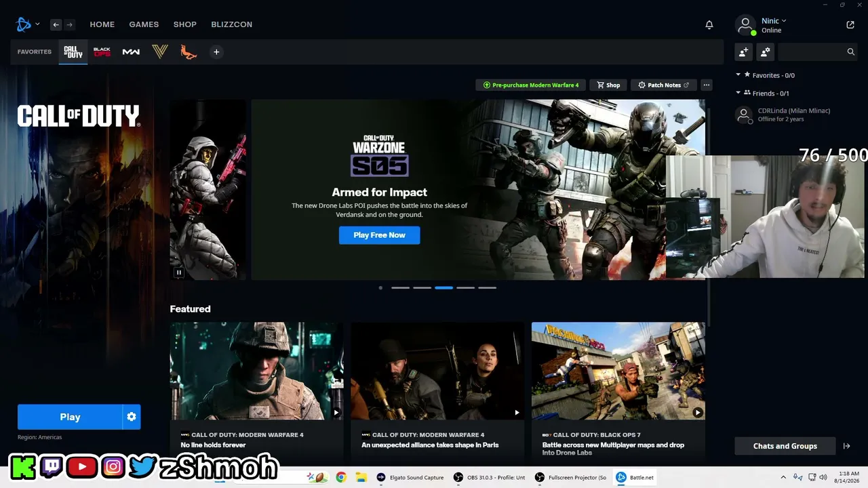Select the orange skater game favorite icon

point(189,52)
